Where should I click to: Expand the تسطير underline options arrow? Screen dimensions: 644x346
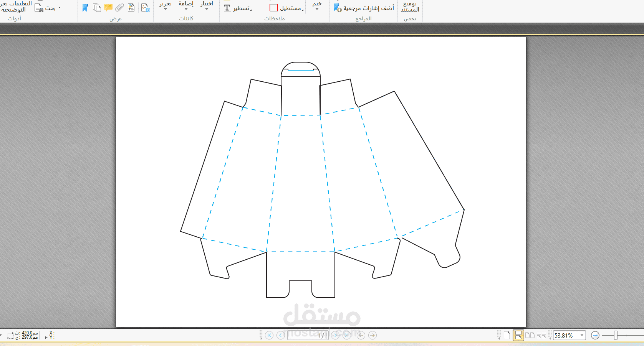251,10
